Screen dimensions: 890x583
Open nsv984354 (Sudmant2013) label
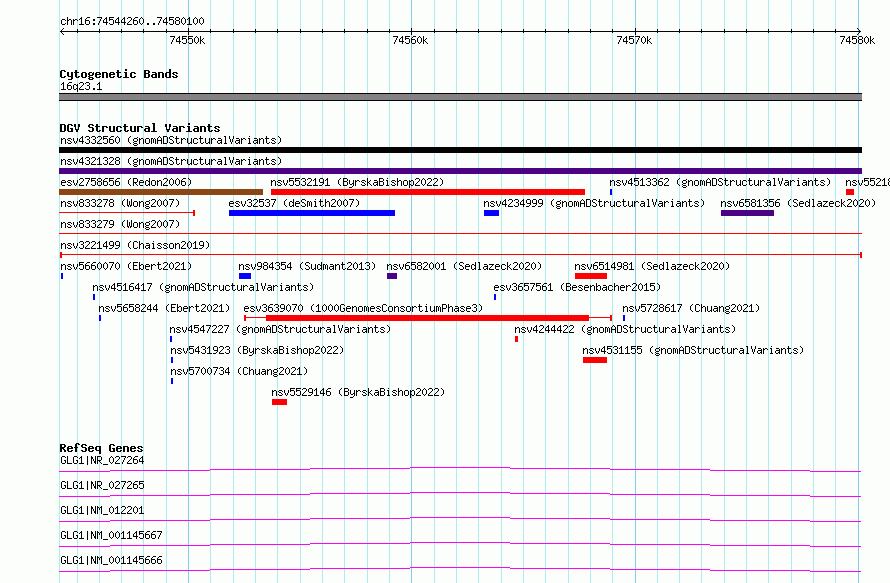(x=307, y=266)
